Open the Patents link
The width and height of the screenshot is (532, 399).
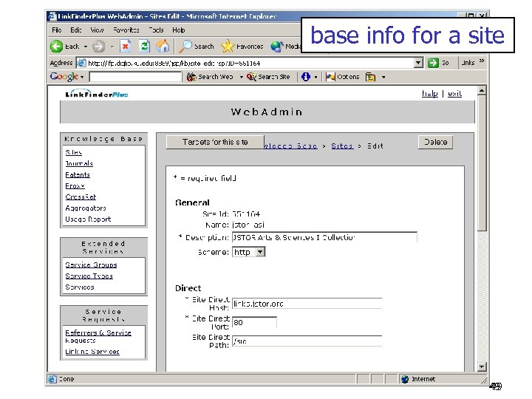pos(78,174)
